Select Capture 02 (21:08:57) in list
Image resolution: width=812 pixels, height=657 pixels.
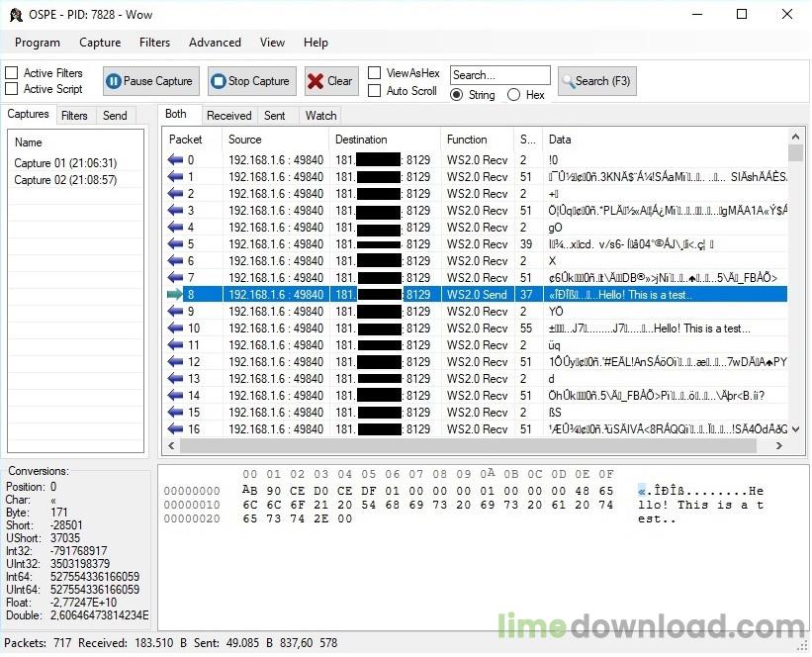(65, 180)
